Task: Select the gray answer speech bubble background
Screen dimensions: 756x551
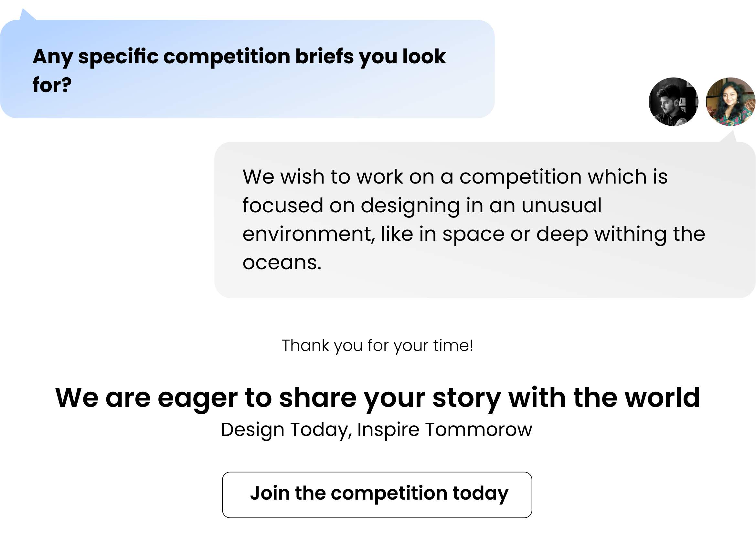Action: tap(484, 220)
